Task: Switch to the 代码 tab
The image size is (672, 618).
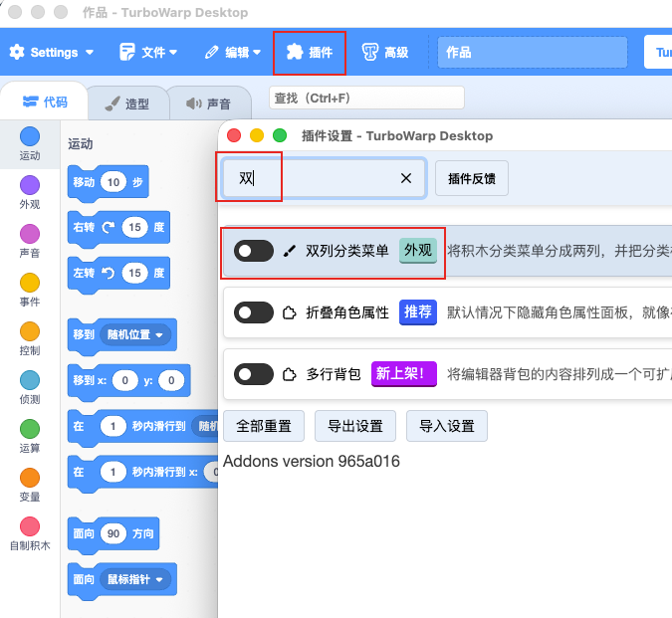Action: 45,102
